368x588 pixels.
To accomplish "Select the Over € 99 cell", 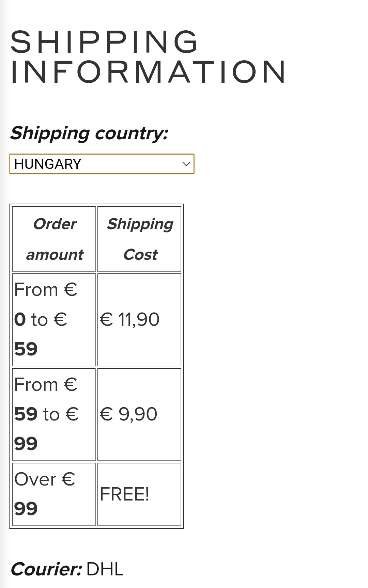I will click(x=54, y=494).
